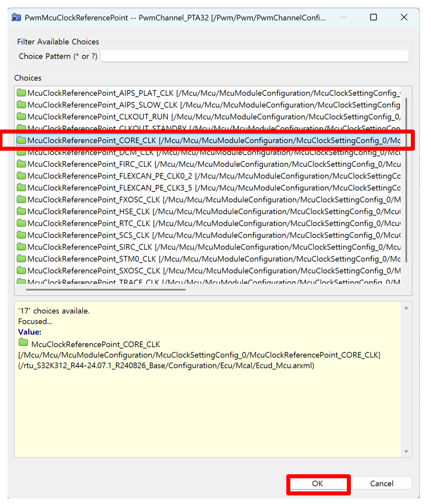431x504 pixels.
Task: Click folder icon of McuClockReferencePoint_RTC_CLK entry
Action: point(21,223)
